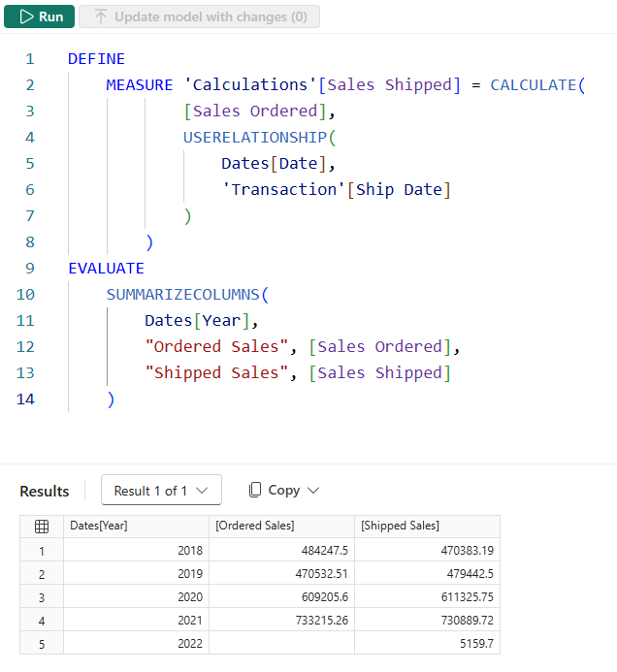Open the Result 1 of 1 dropdown
Viewport: 617px width, 672px height.
coord(161,490)
